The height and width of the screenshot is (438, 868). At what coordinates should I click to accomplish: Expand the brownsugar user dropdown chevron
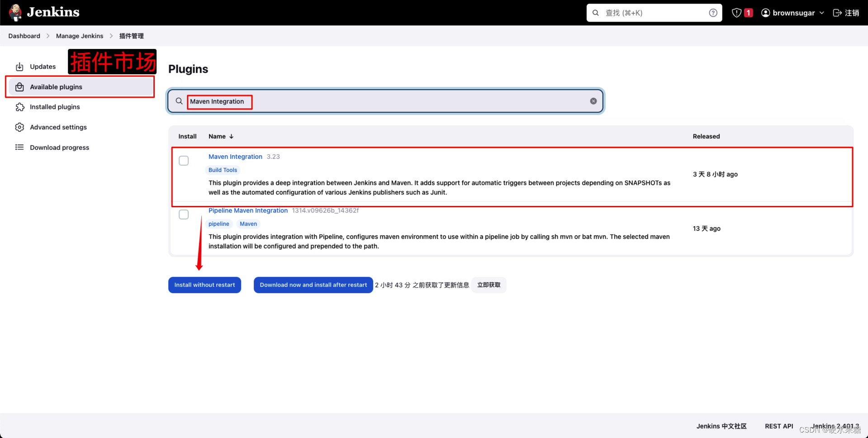(822, 13)
